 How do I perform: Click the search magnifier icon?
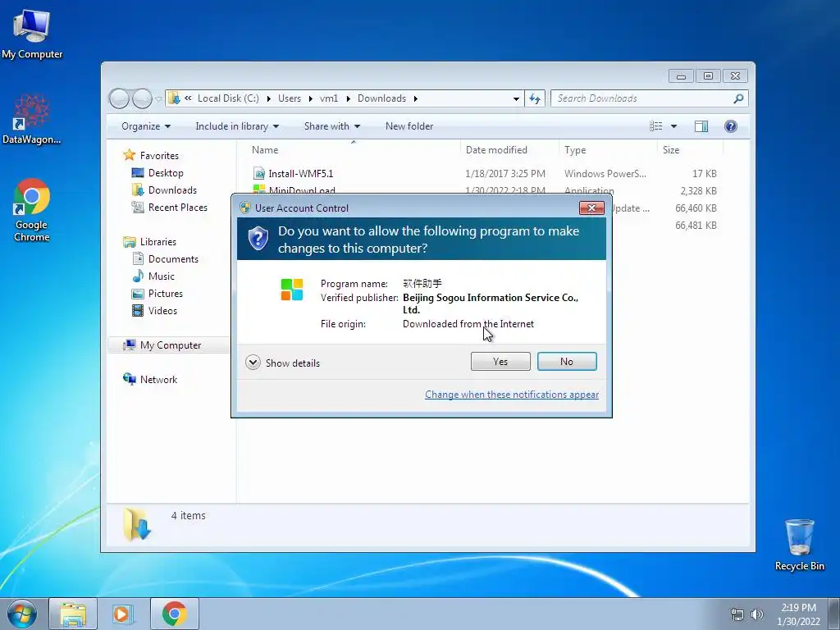(738, 98)
